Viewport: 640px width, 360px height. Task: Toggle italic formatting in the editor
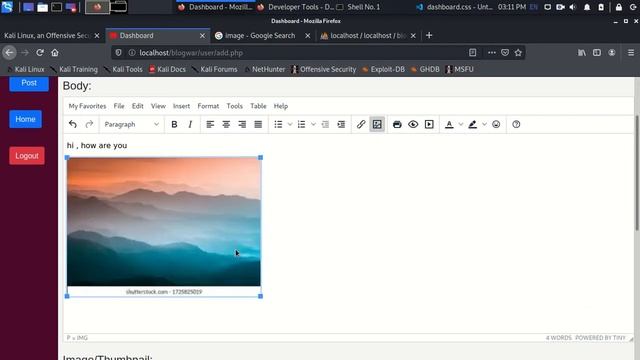click(190, 124)
